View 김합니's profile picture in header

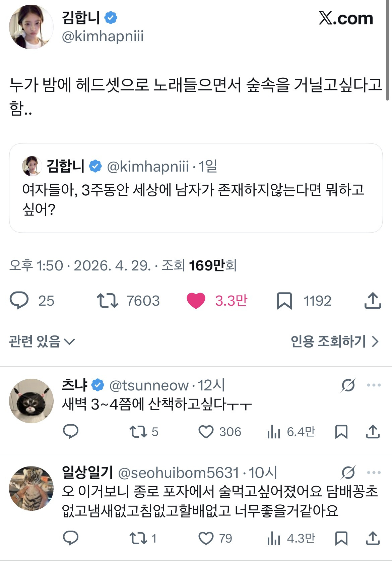tap(31, 27)
